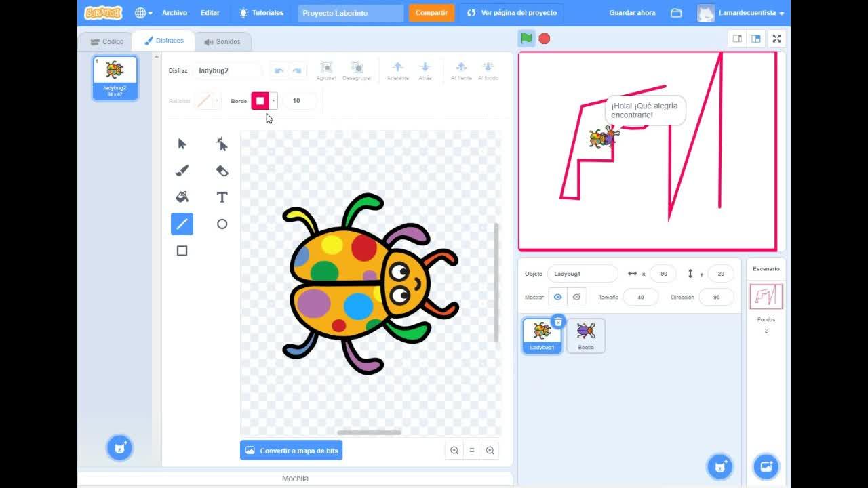Choose the Brush tool
Screen dimensions: 868x488
pos(182,170)
